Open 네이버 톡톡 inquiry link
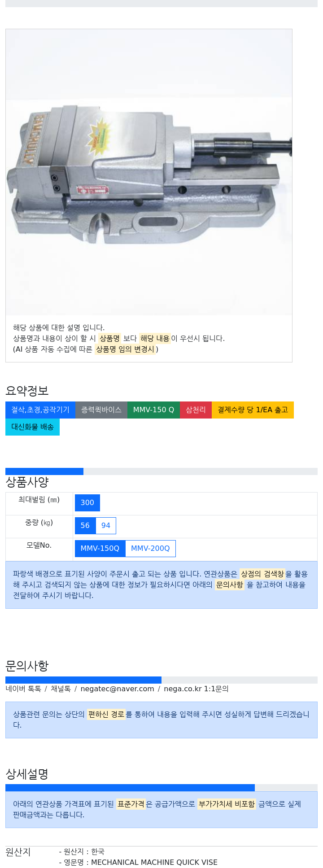The height and width of the screenshot is (868, 323). 23,689
